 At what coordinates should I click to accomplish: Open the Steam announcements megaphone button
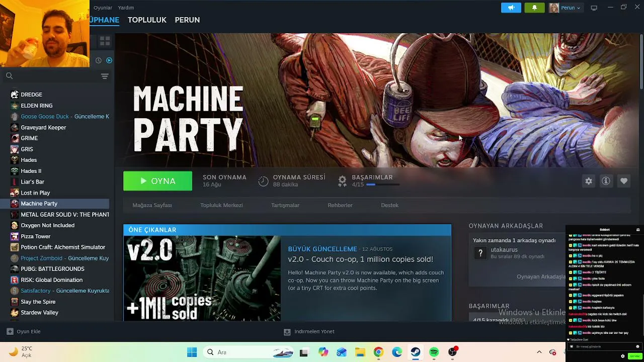(x=511, y=8)
